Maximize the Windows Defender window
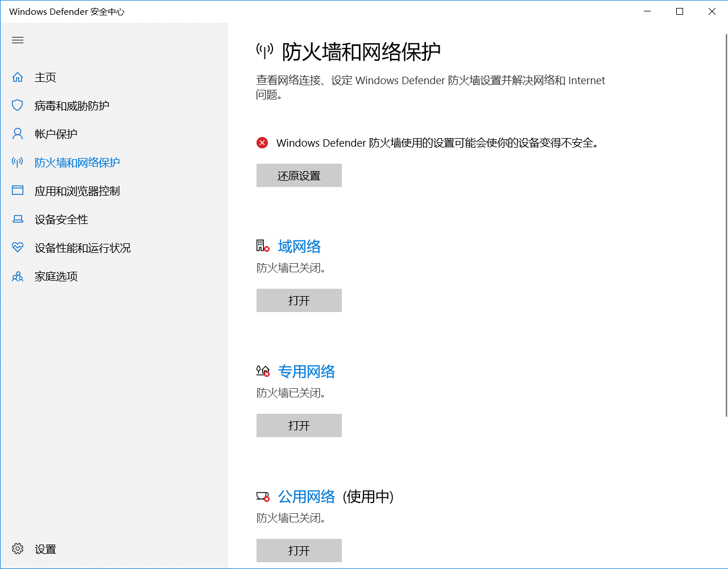The image size is (728, 569). [680, 11]
